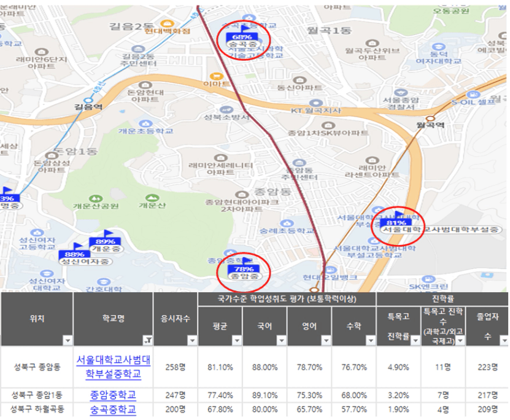510x420 pixels.
Task: Click the 래미안세레니티 아파트 icon
Action: 221,158
